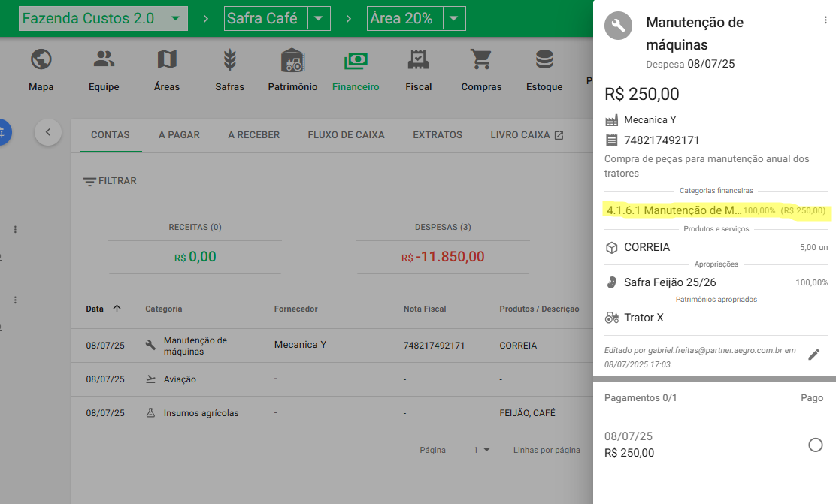Open the Compras shopping cart icon
Viewport: 836px width, 504px height.
click(481, 59)
